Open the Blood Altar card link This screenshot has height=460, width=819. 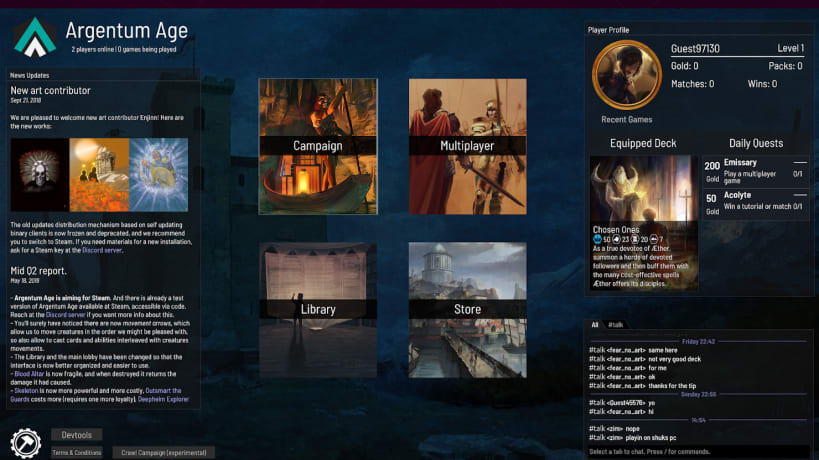coord(29,374)
